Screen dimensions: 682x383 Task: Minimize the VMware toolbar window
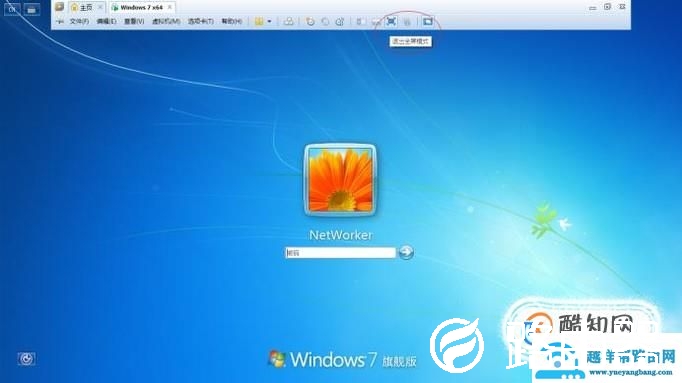coord(592,7)
